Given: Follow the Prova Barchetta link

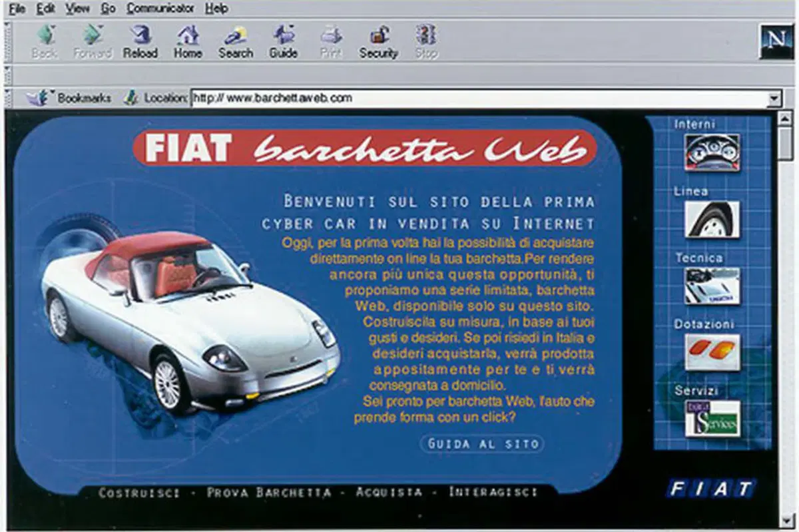Looking at the screenshot, I should coord(268,493).
